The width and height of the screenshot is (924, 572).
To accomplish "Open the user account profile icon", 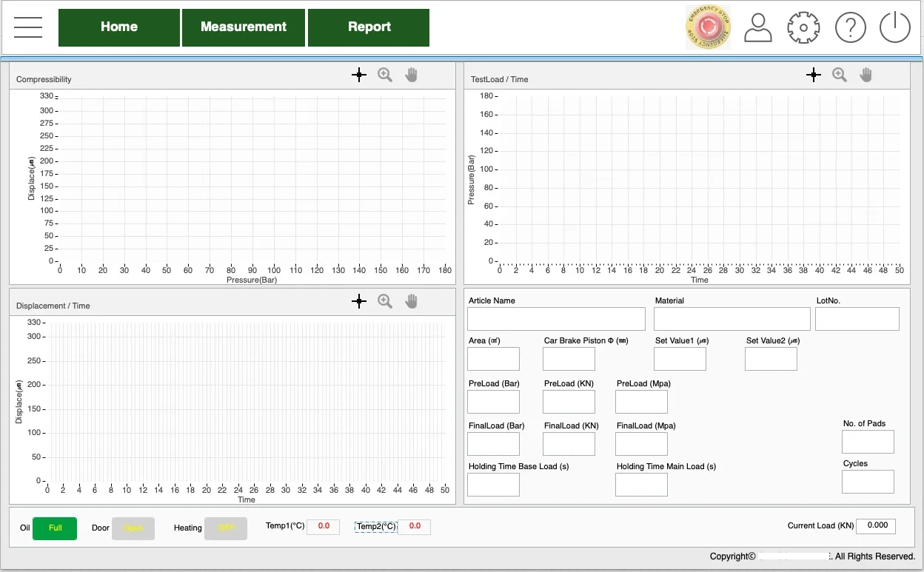I will pos(758,28).
